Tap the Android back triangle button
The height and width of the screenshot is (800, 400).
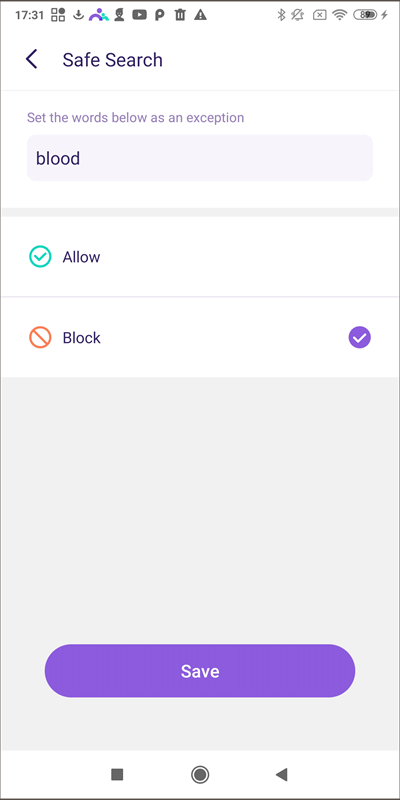[x=282, y=774]
